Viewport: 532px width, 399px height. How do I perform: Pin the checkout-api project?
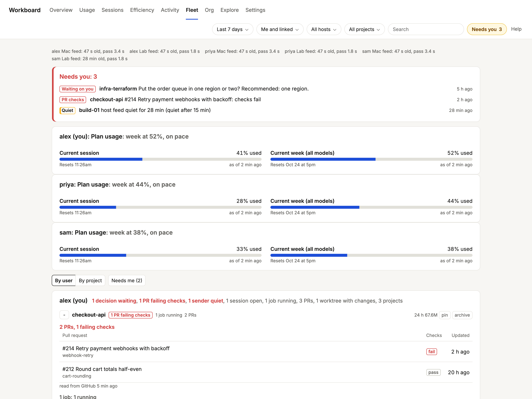444,315
